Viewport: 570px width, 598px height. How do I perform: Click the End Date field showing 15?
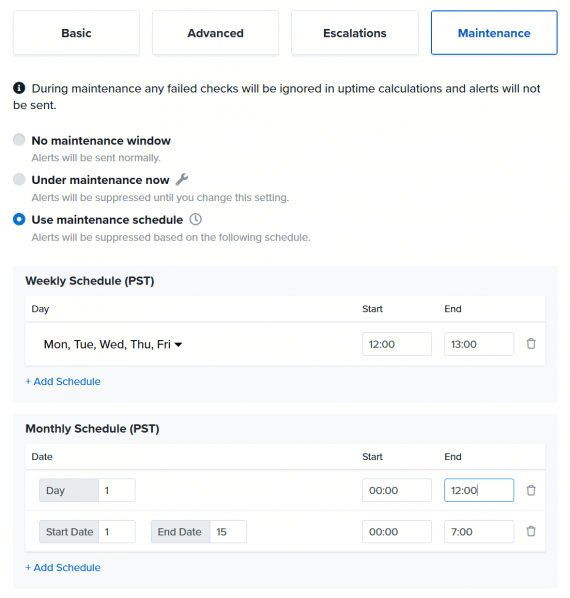(x=228, y=532)
